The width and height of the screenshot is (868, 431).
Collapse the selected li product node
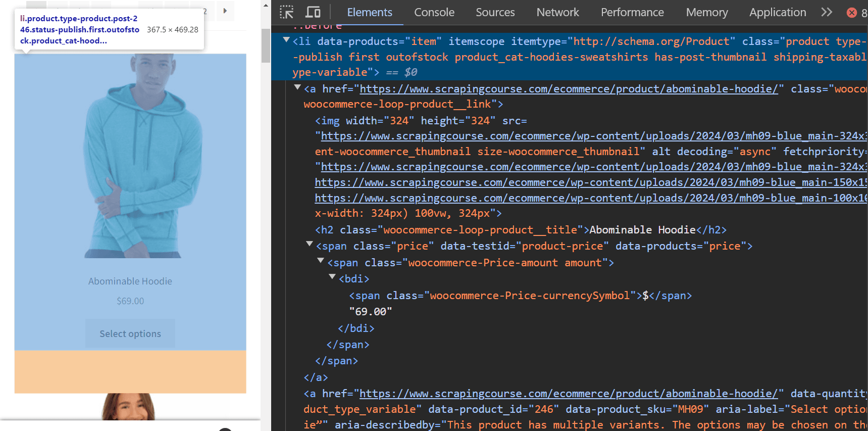286,39
